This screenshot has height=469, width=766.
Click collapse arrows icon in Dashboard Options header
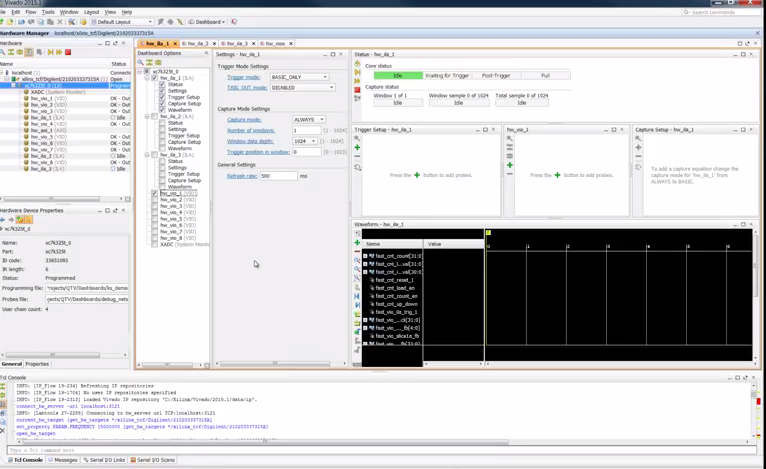coord(206,53)
